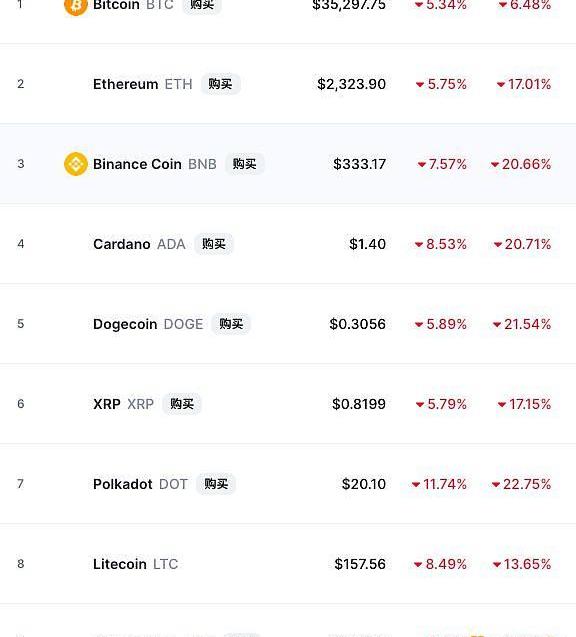Click the Ethereum price $2,323.90

[x=351, y=84]
